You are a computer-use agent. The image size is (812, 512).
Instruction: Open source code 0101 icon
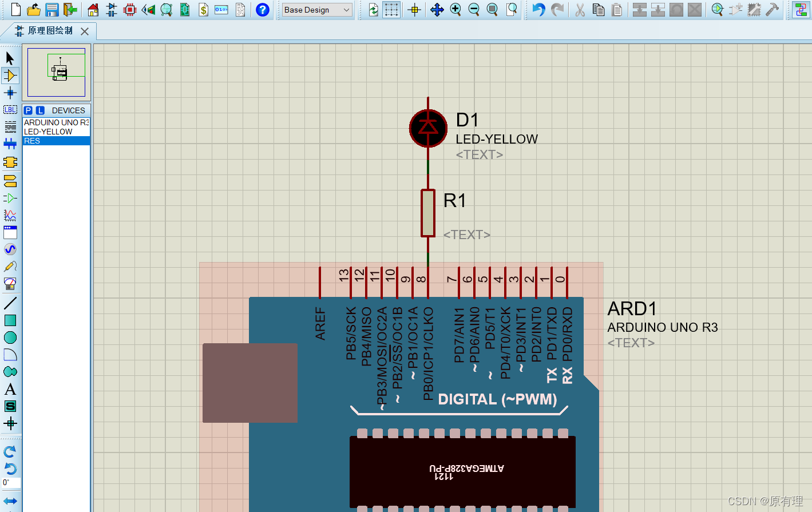coord(221,10)
